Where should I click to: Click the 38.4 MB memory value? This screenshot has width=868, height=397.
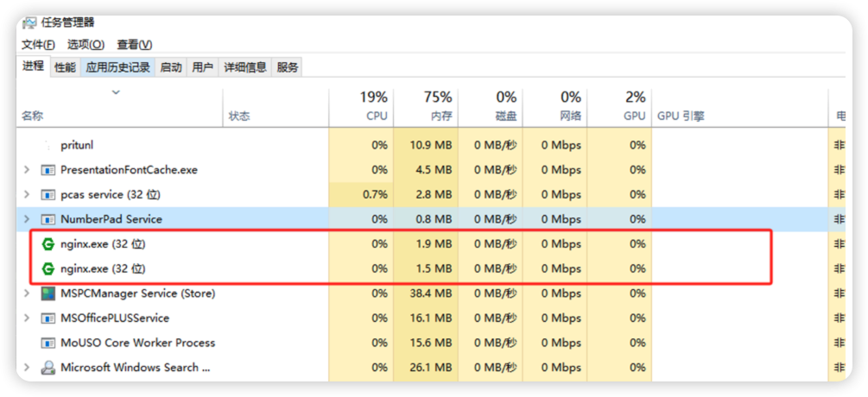[x=431, y=293]
